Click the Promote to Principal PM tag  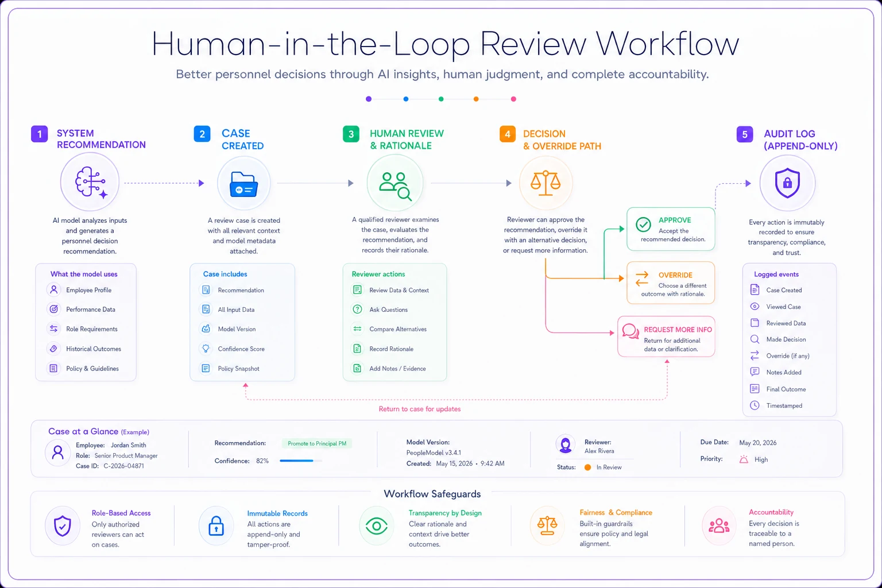(x=317, y=443)
